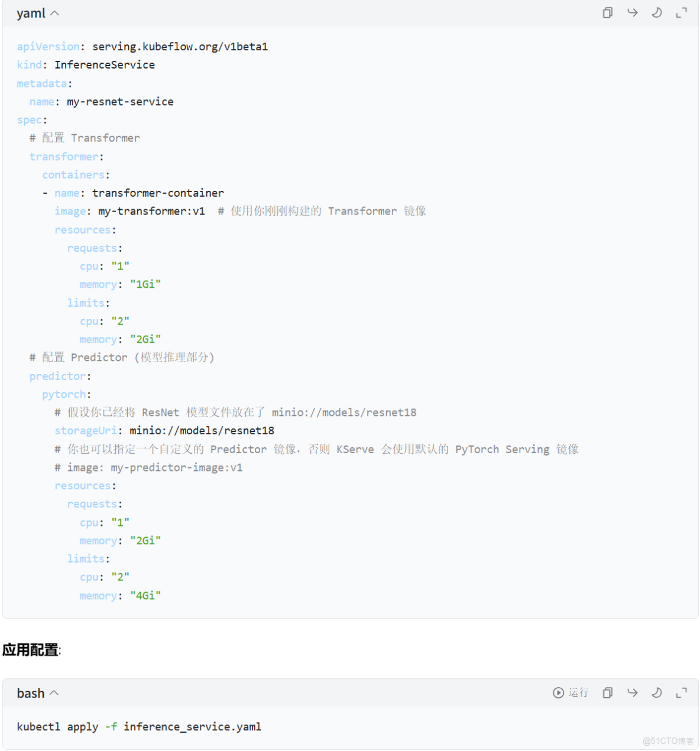Click the wrap-arrow icon on bash block
This screenshot has height=751, width=700.
click(x=632, y=692)
